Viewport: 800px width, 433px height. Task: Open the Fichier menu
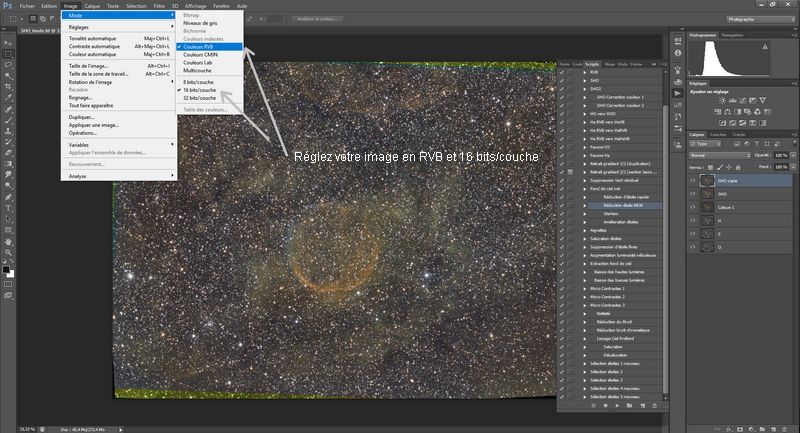click(27, 6)
